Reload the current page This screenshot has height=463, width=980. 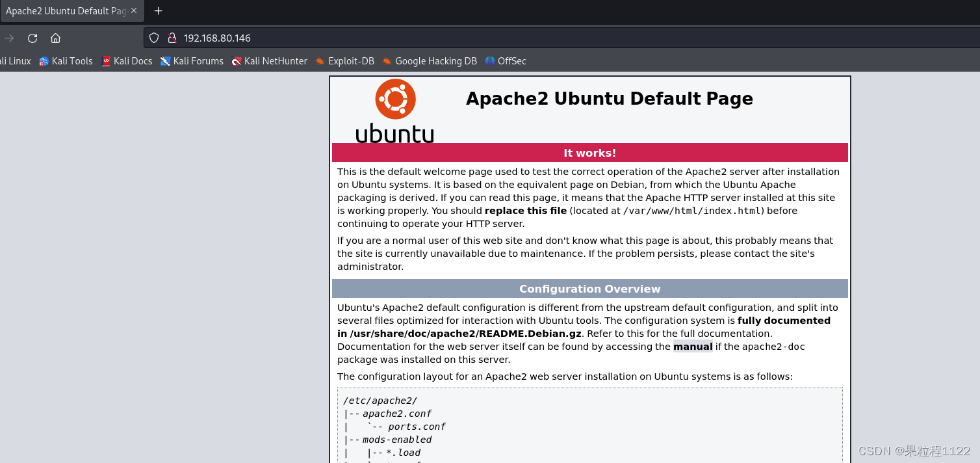32,38
